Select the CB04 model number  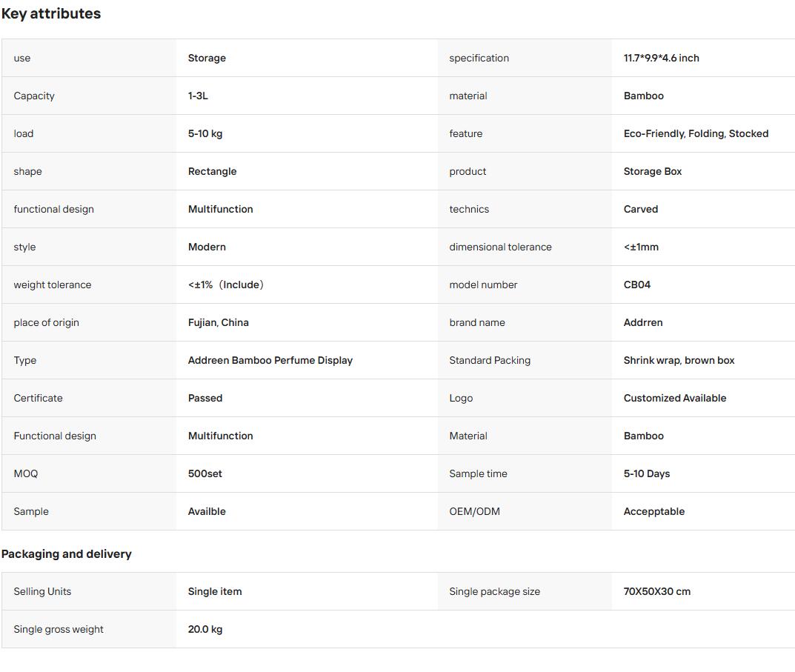(x=636, y=285)
